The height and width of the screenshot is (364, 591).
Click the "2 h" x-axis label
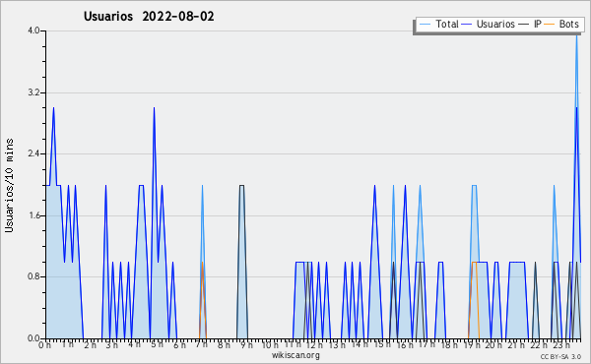[x=90, y=345]
